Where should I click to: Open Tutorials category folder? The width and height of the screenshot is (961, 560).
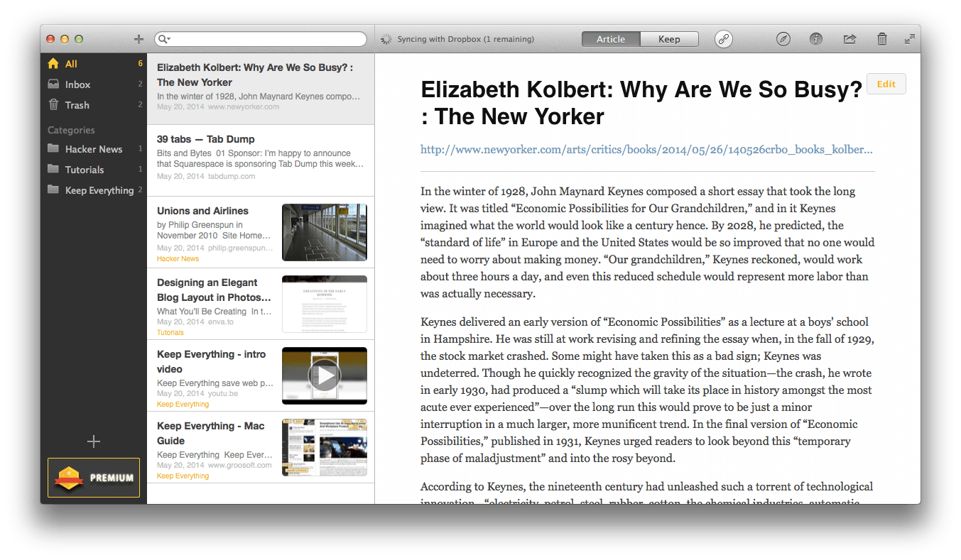94,170
